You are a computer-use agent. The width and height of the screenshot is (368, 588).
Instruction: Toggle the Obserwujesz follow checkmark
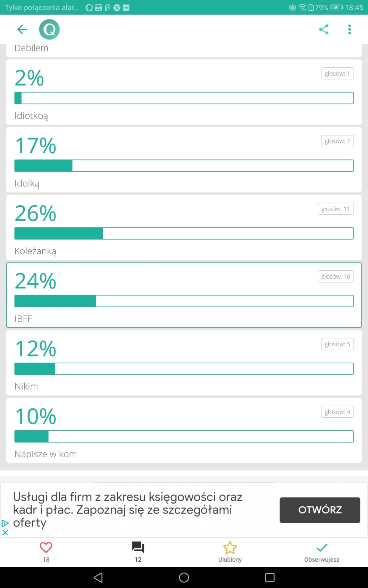[x=322, y=548]
